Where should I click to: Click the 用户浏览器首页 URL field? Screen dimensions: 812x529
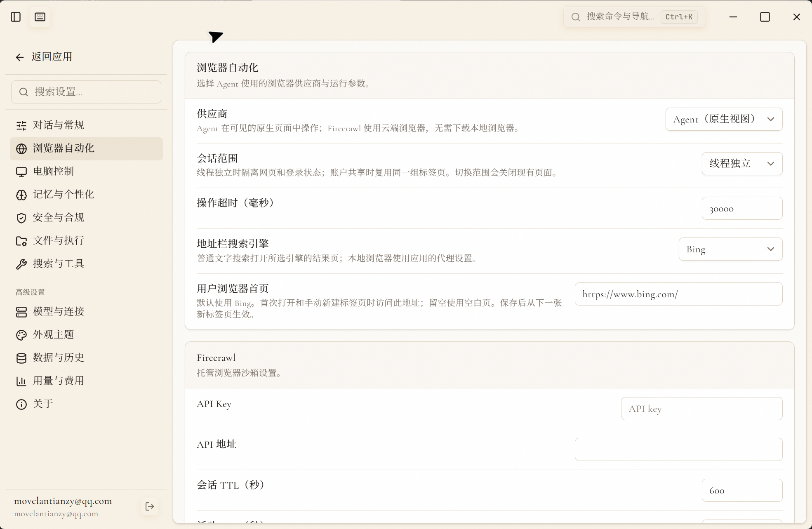[x=678, y=294]
